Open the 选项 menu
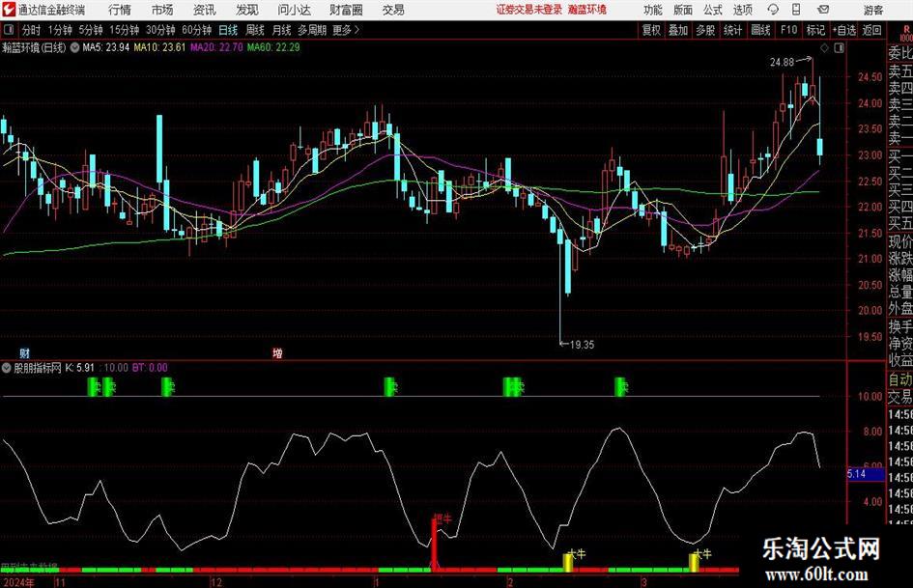 click(x=743, y=10)
